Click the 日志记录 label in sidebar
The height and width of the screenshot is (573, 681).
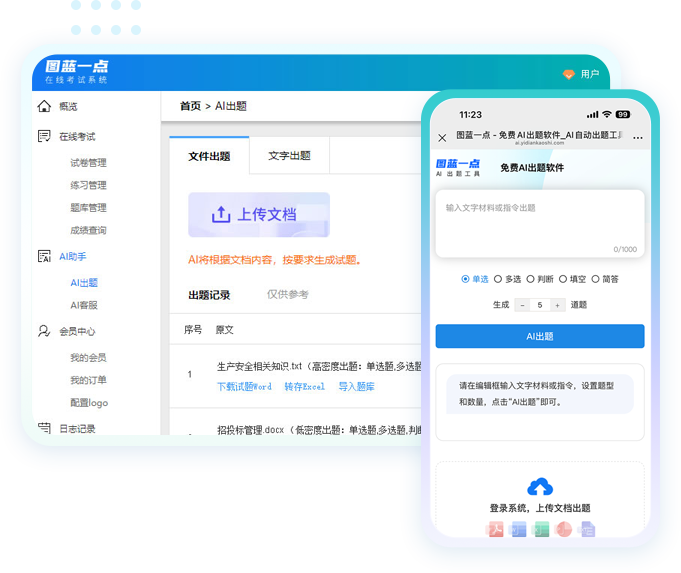pos(77,429)
